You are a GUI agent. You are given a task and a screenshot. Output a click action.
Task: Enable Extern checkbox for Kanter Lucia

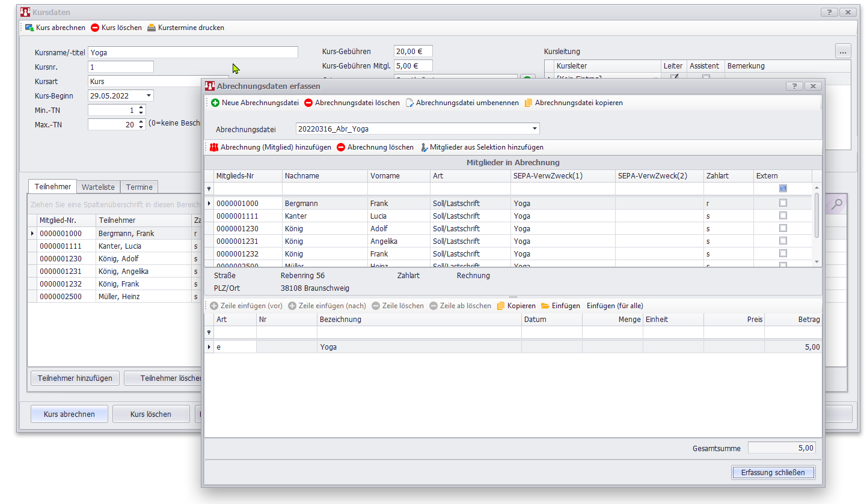coord(783,216)
